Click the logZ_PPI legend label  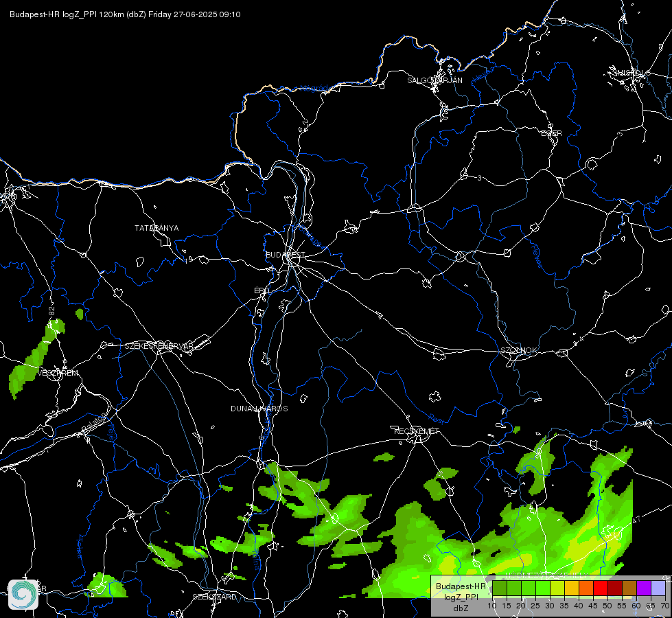[461, 597]
